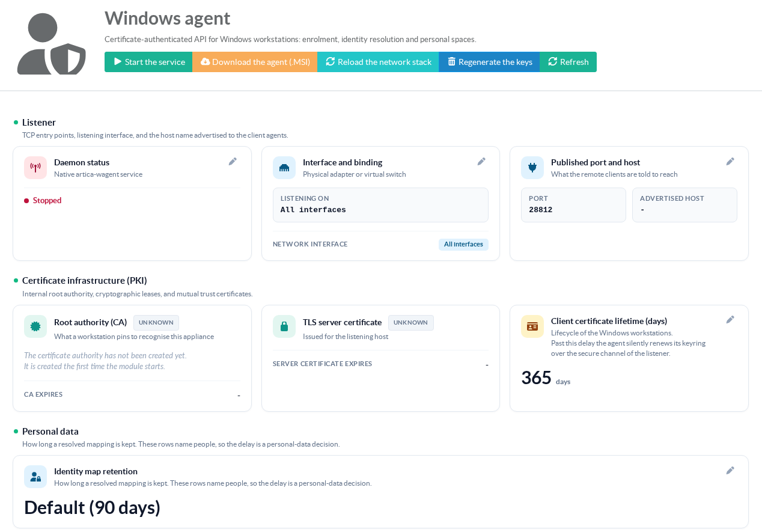The image size is (762, 532).
Task: Click the Identity map retention title
Action: click(x=96, y=471)
